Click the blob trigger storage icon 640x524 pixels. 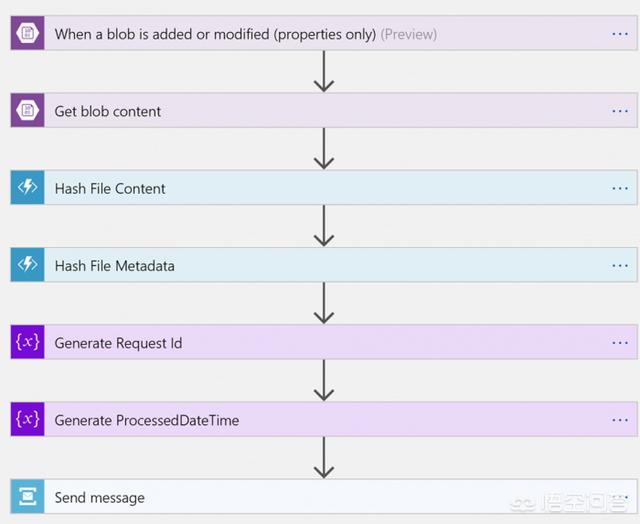pos(27,34)
